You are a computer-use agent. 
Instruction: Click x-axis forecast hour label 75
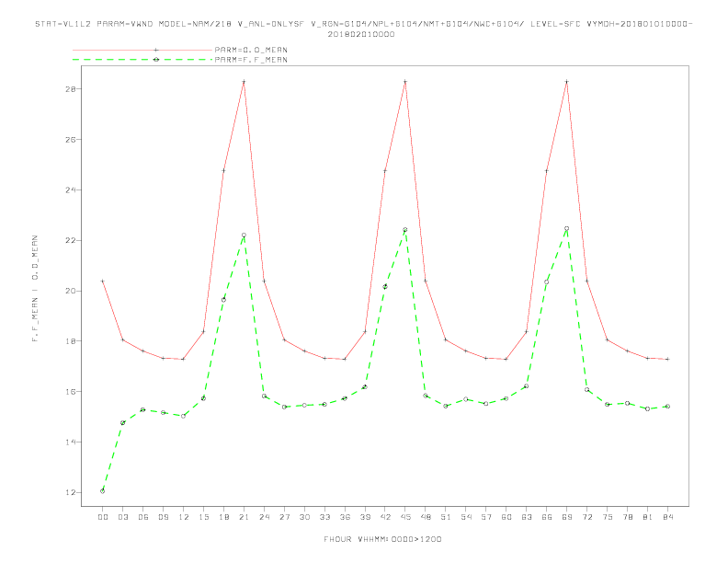click(608, 517)
